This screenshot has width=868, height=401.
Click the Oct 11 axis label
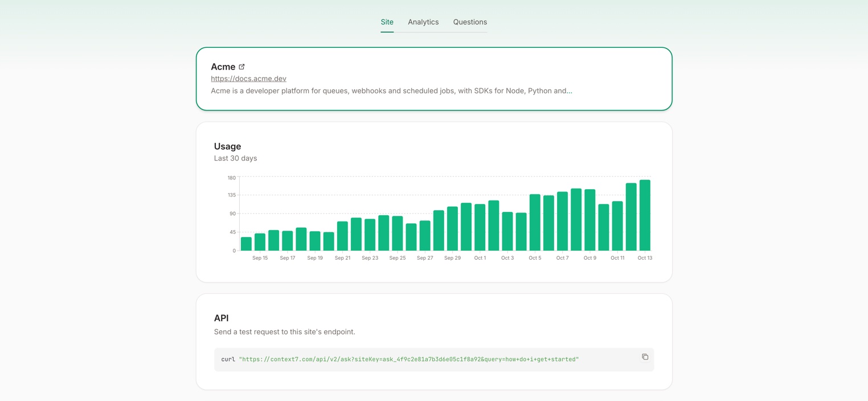[617, 258]
